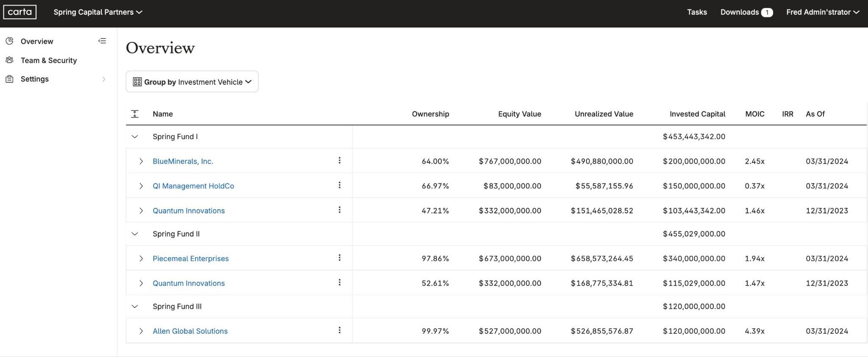Open Piecemeal Enterprises link

191,258
